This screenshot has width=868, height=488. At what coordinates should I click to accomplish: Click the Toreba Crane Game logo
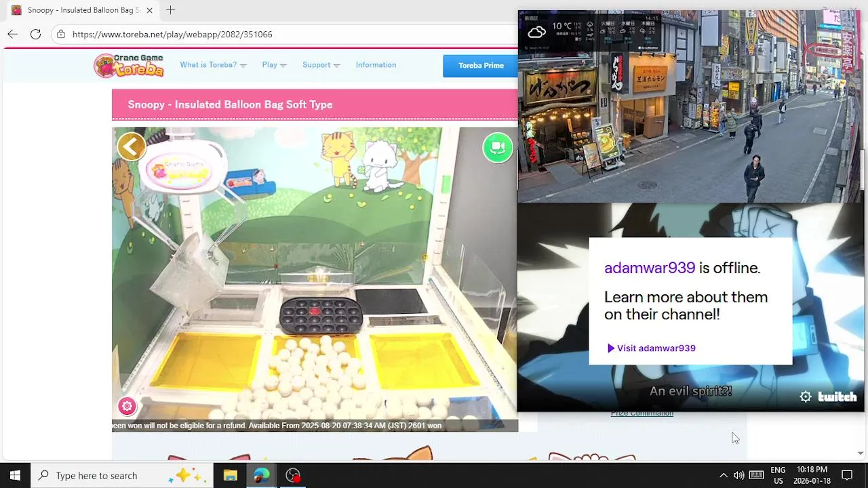coord(129,65)
